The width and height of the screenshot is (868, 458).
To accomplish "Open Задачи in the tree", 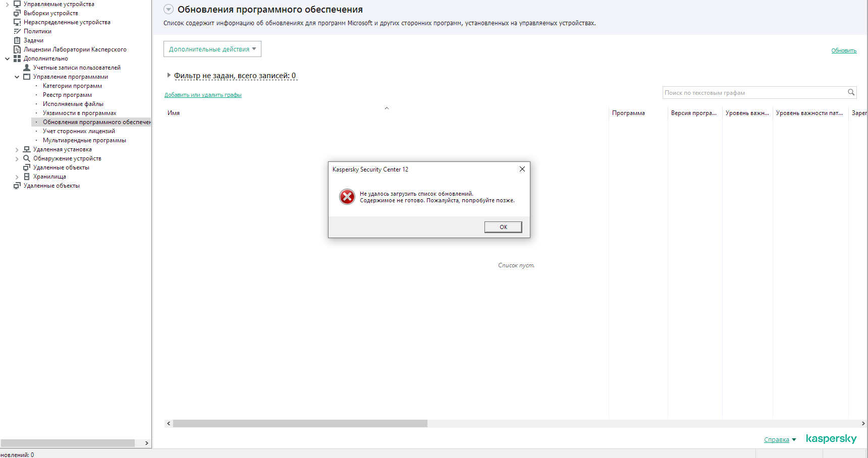I will tap(33, 40).
